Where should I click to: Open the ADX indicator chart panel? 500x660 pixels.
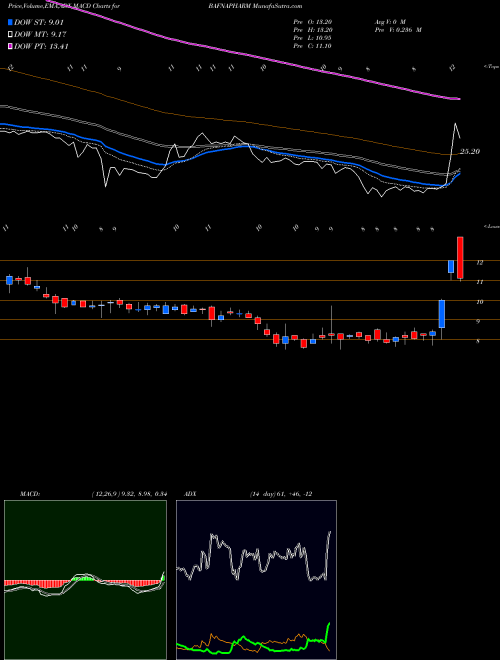tap(256, 580)
